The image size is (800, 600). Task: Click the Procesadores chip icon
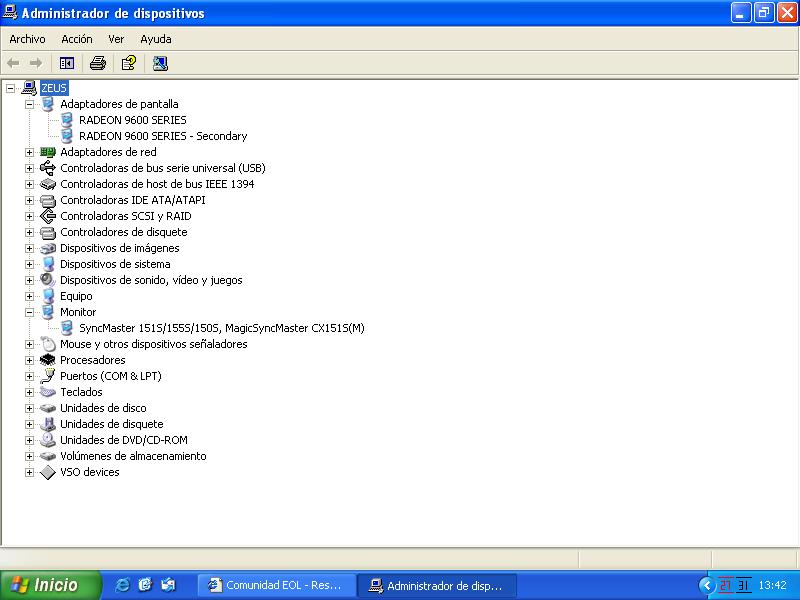47,360
